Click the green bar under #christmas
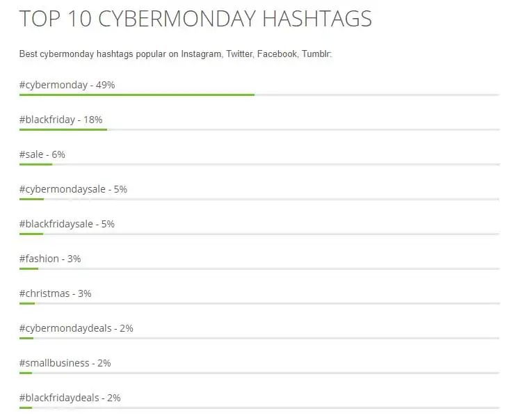The image size is (516, 420). 27,303
